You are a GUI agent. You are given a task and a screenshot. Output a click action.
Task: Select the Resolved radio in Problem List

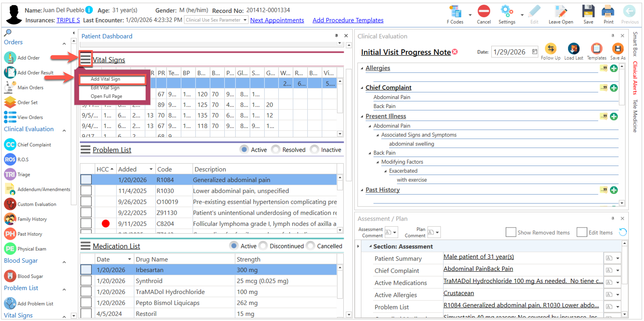point(275,150)
